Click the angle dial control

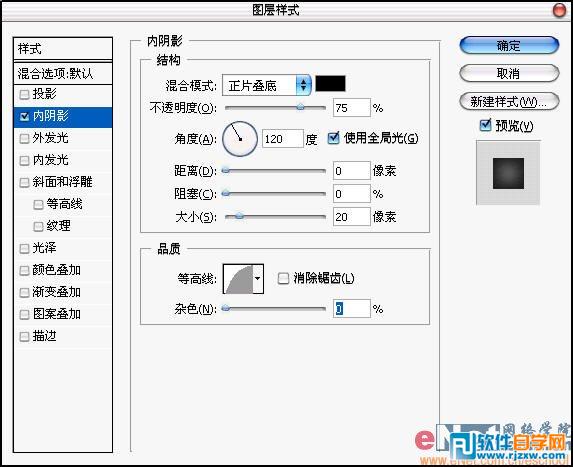click(240, 139)
